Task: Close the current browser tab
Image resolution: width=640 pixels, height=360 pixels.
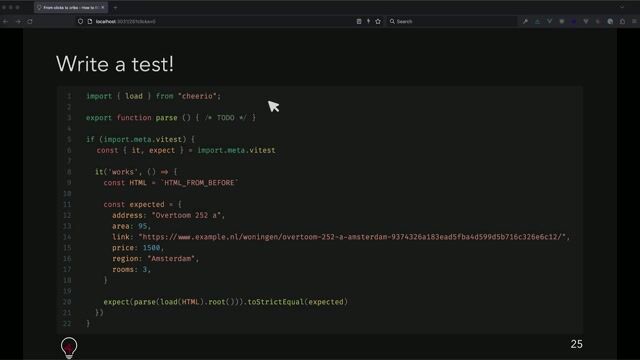Action: coord(103,7)
